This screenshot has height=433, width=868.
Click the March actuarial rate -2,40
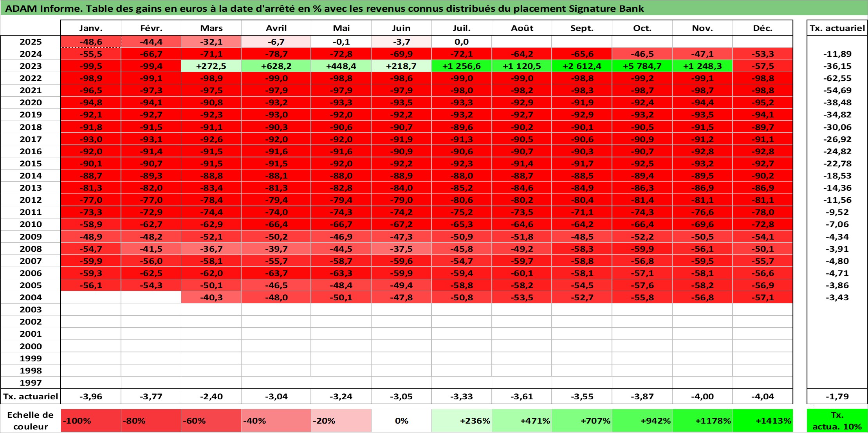click(x=211, y=397)
